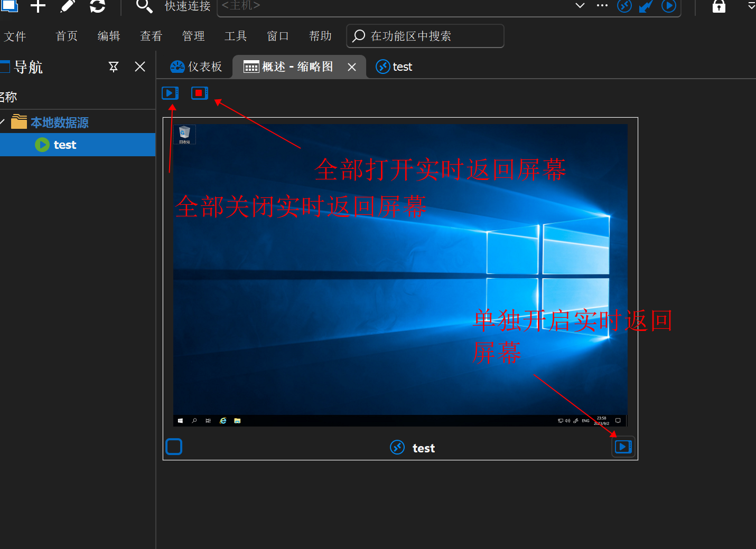Click the Windows desktop thumbnail preview

(x=400, y=275)
